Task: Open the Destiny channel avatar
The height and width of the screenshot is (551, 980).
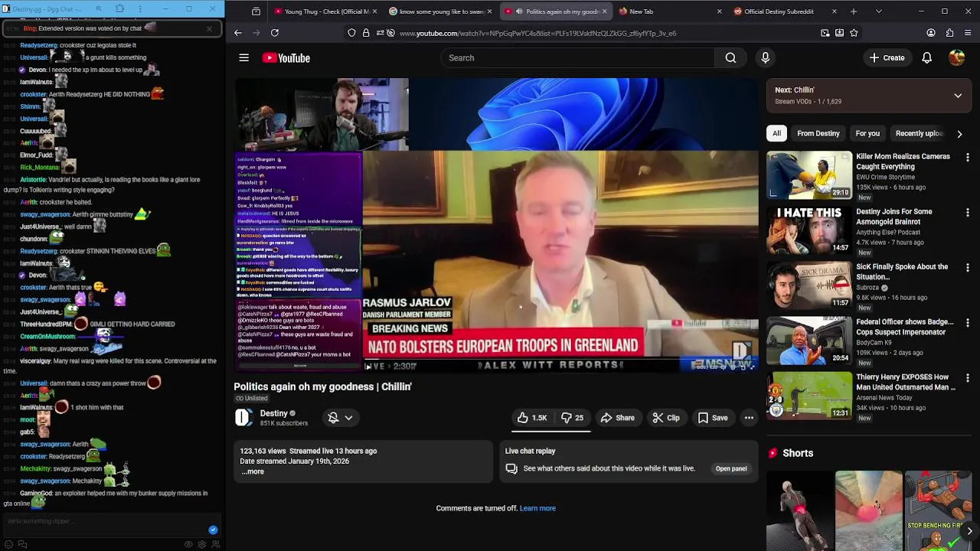Action: click(x=243, y=417)
